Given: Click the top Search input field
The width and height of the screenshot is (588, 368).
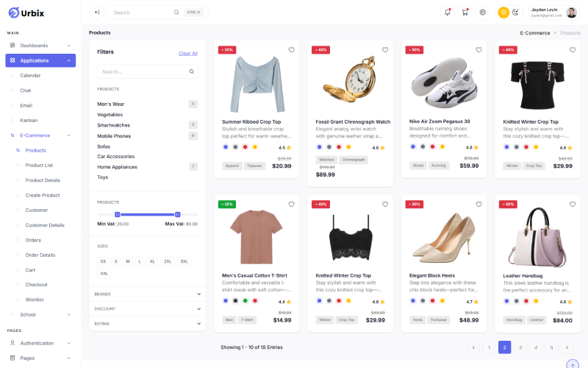Looking at the screenshot, I should point(142,12).
